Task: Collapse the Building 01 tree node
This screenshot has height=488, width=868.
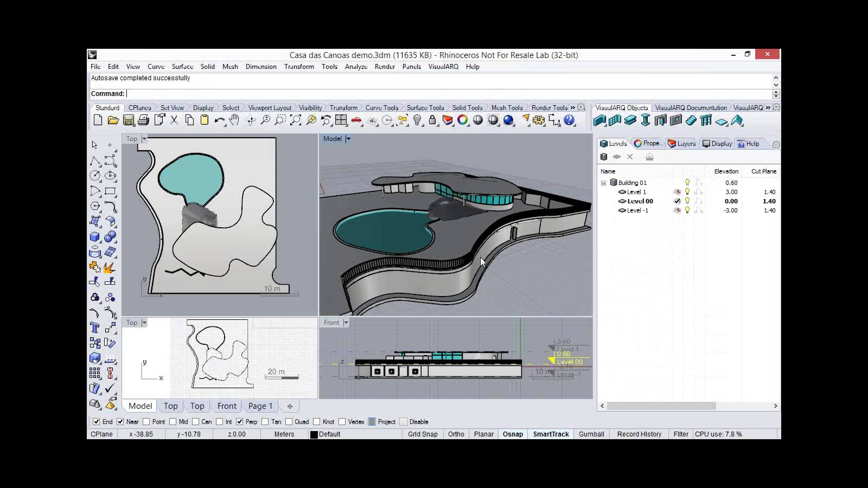Action: 603,183
